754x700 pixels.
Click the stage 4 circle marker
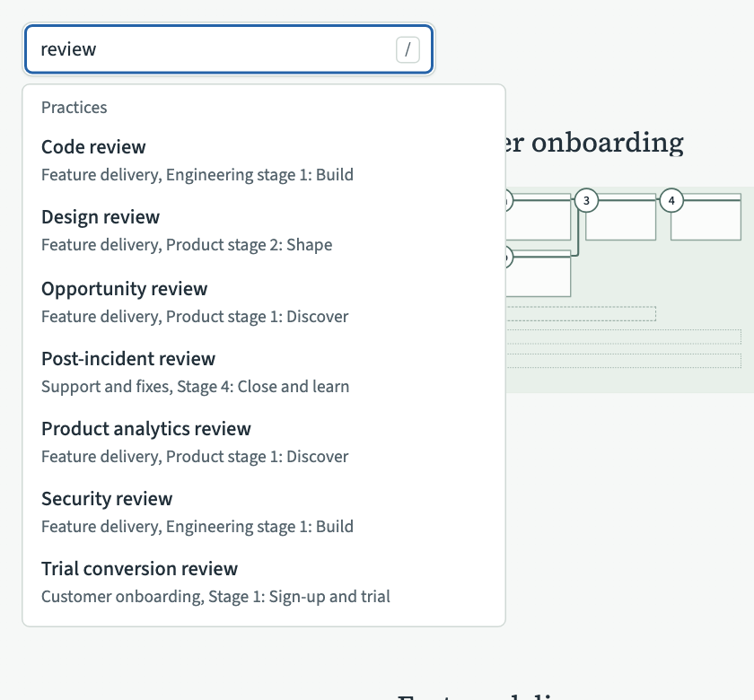coord(671,200)
